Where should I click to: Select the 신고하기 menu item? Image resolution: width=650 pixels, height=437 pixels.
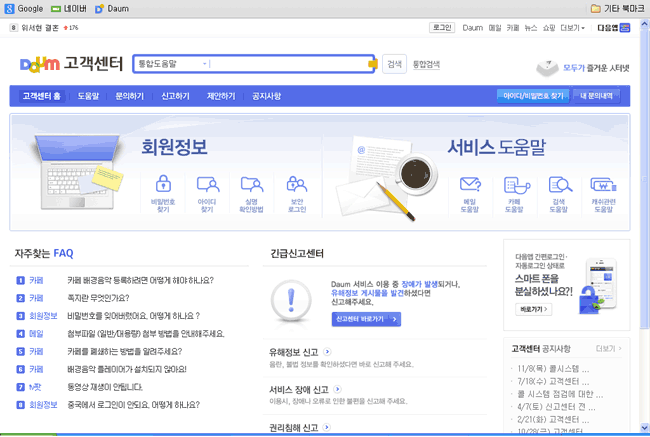coord(175,96)
